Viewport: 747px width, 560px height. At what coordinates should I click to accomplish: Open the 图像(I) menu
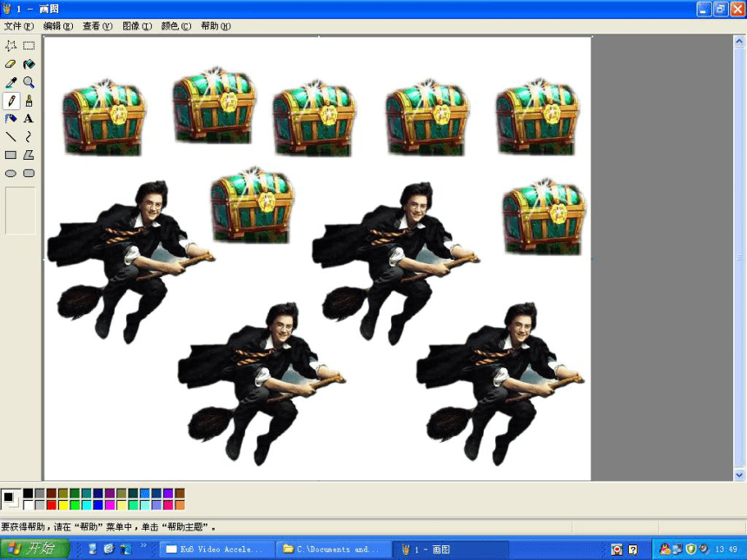click(137, 26)
